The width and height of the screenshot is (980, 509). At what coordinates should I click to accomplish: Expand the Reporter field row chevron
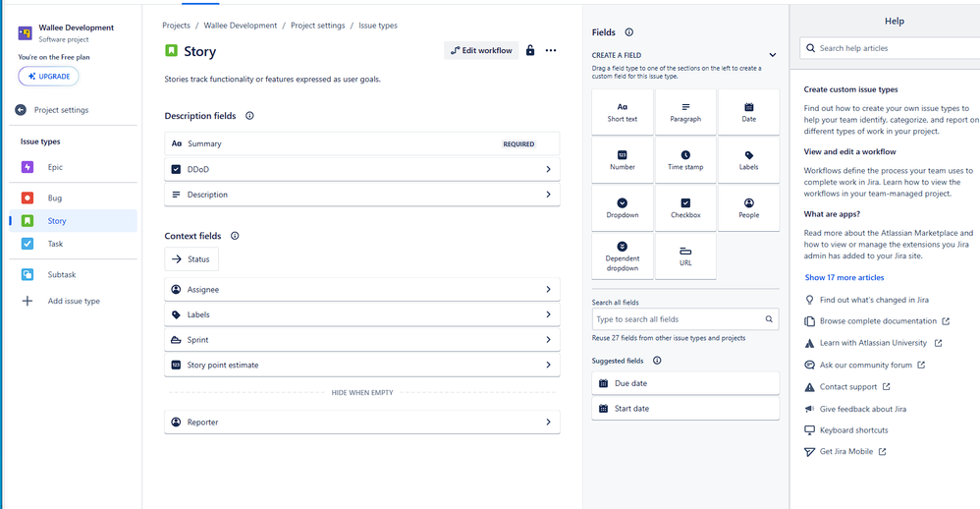[x=548, y=423]
